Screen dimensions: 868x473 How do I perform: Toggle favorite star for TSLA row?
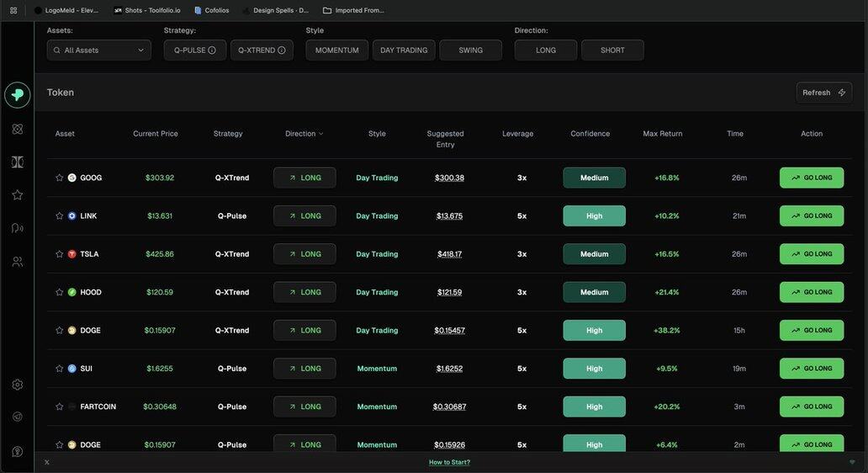59,254
